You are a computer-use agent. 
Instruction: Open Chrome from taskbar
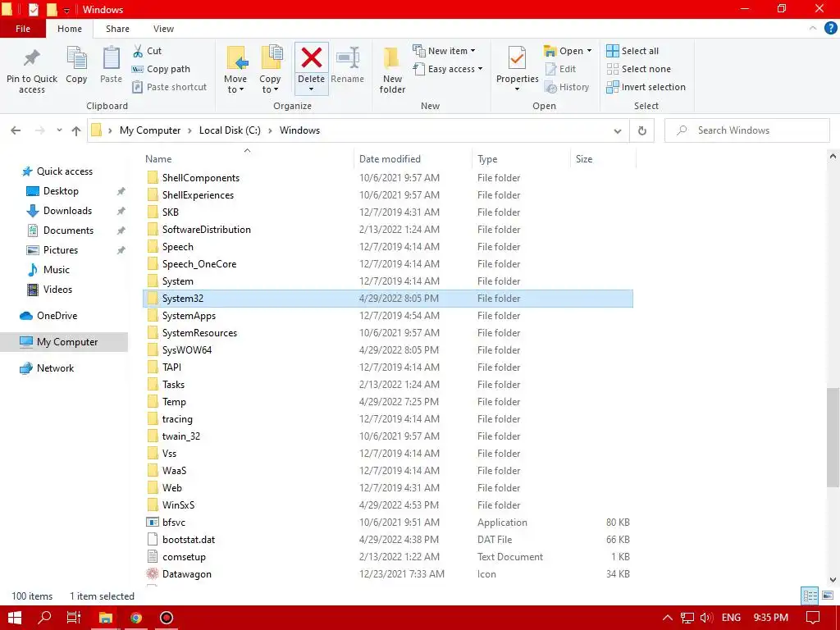click(x=136, y=618)
